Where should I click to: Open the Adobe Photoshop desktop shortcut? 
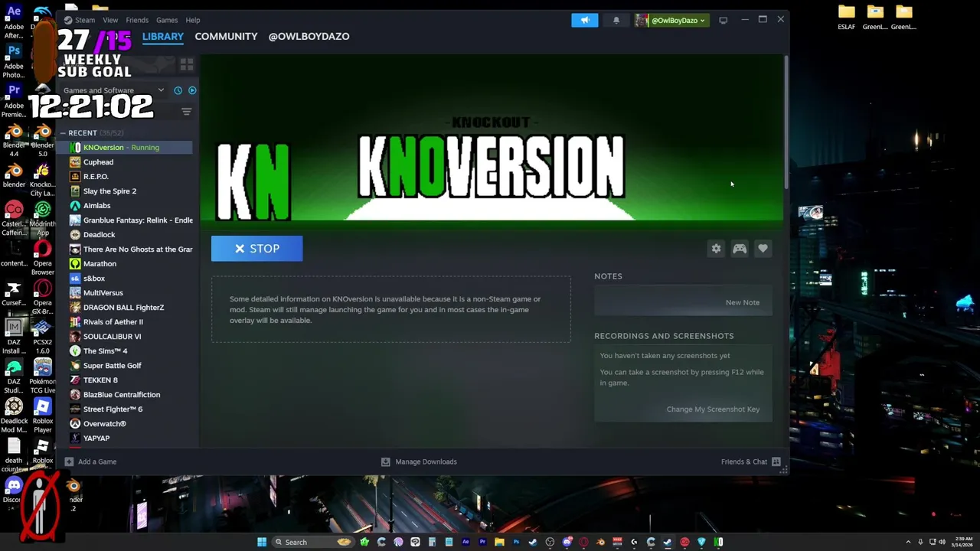tap(14, 61)
